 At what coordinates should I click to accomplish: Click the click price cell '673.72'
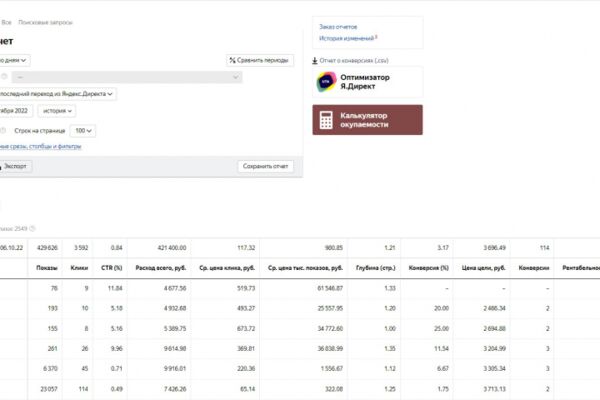pos(246,328)
